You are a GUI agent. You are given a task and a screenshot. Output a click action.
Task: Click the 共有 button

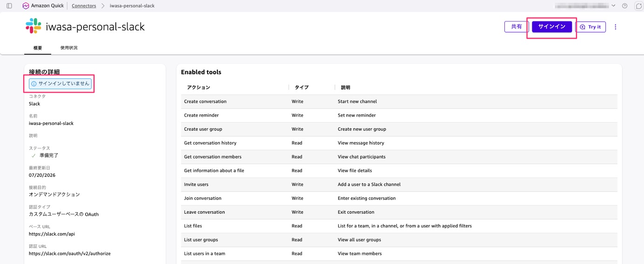coord(517,27)
